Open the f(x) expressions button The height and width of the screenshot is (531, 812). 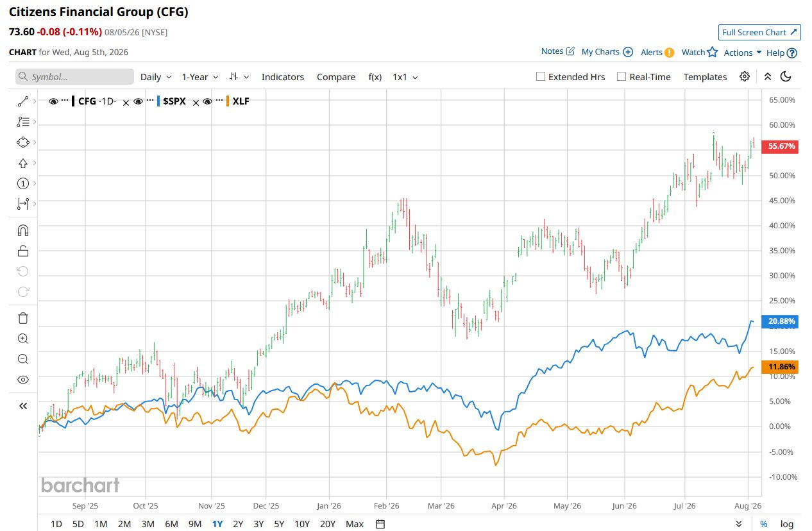(375, 76)
